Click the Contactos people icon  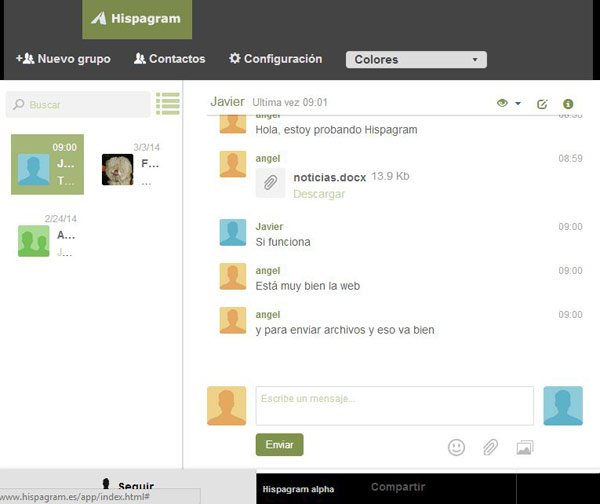(x=140, y=59)
